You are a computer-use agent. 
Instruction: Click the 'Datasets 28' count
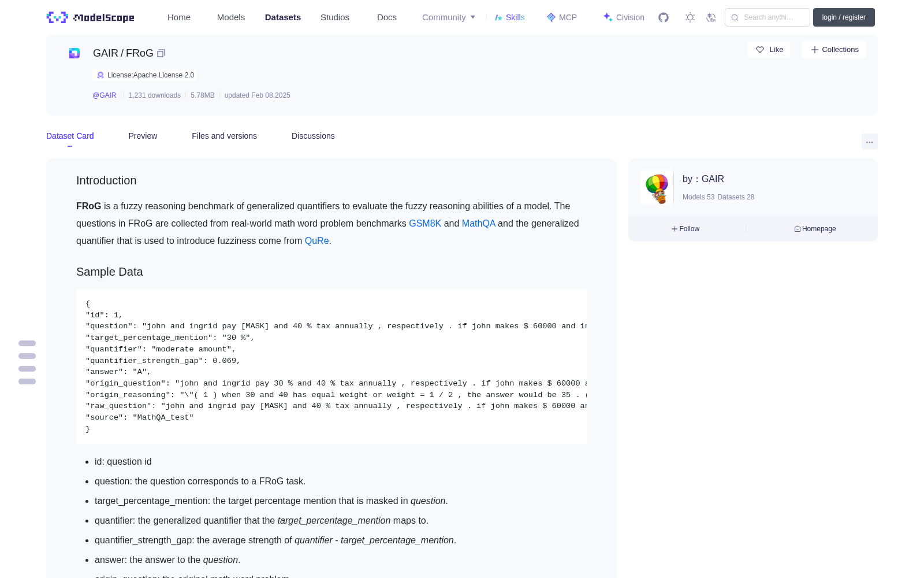point(736,197)
